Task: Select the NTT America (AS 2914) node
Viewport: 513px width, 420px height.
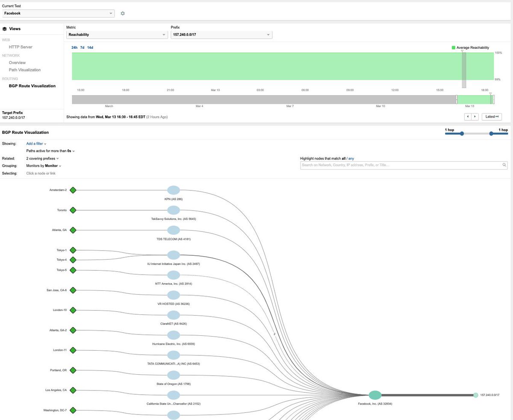Action: pyautogui.click(x=173, y=275)
